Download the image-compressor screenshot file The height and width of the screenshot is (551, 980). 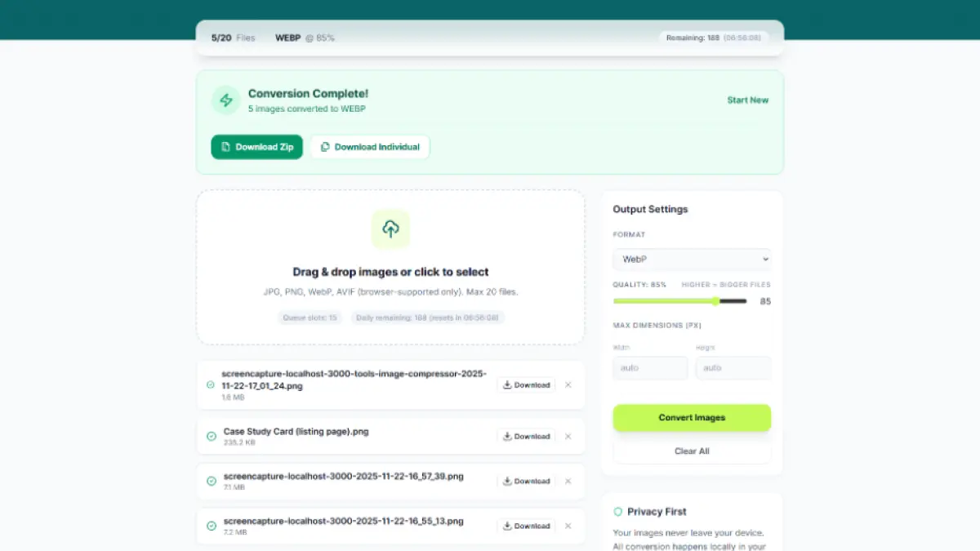pyautogui.click(x=526, y=385)
